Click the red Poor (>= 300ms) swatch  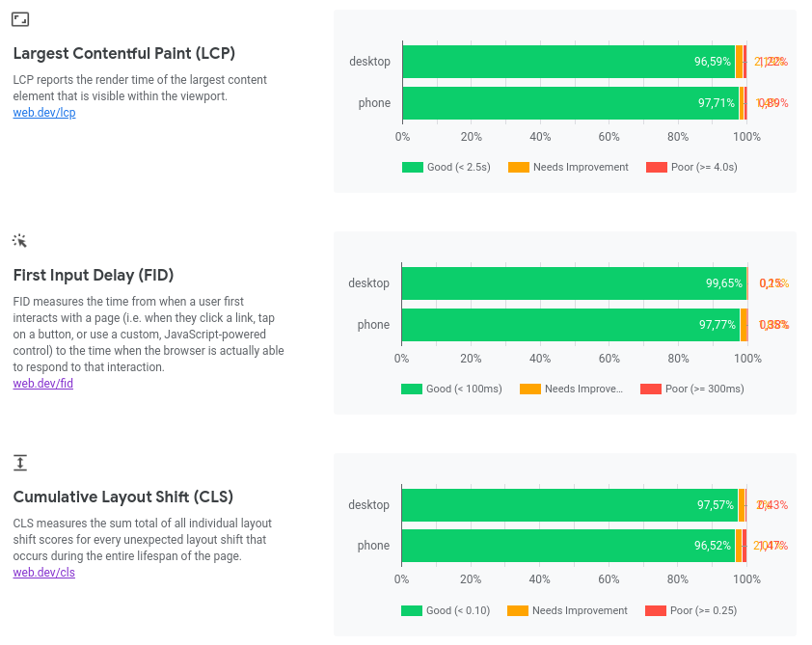click(x=651, y=389)
